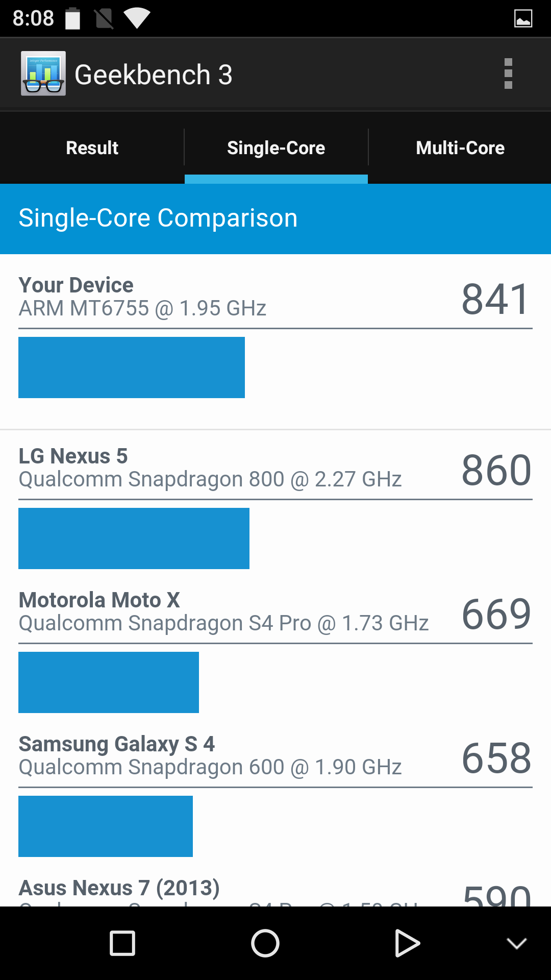Open the three-dot overflow menu

(x=508, y=73)
